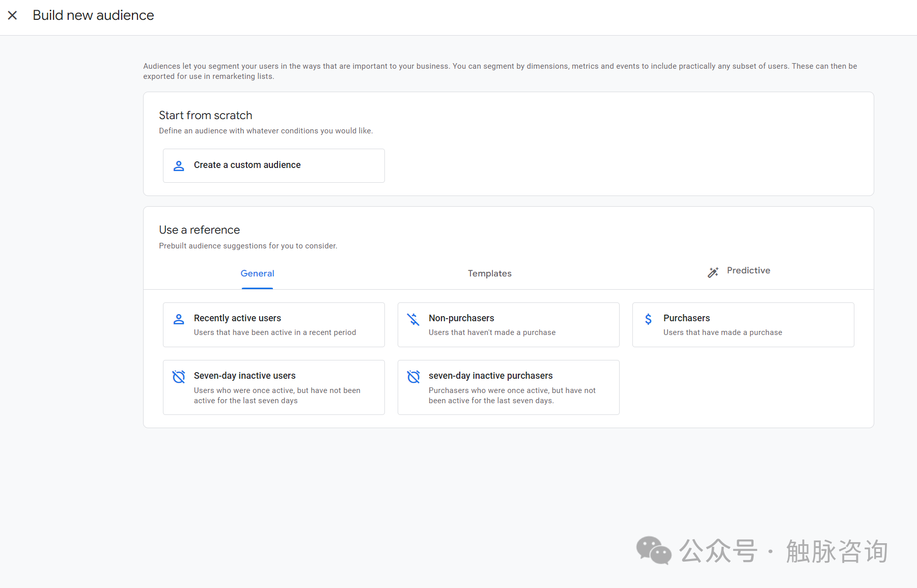Click 'Users that have been active in a recent period'
917x588 pixels.
[x=275, y=332]
